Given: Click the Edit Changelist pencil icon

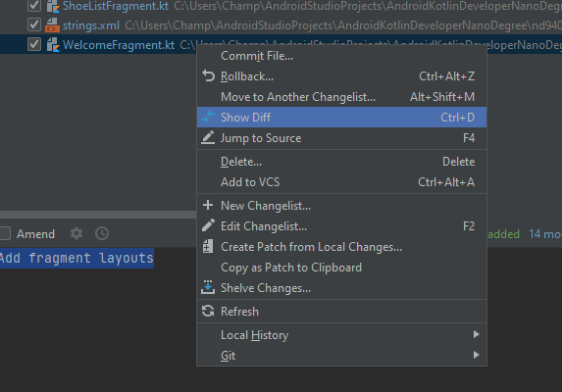Looking at the screenshot, I should coord(208,225).
